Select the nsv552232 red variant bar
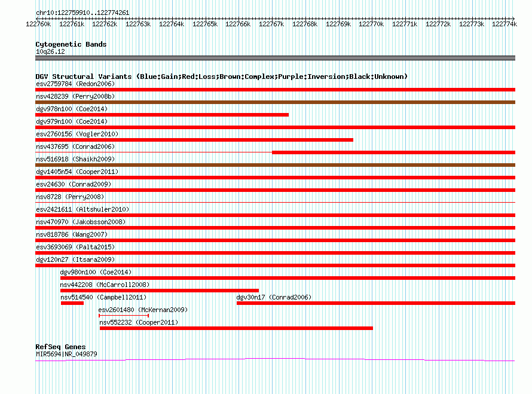The height and width of the screenshot is (394, 532). (x=237, y=328)
